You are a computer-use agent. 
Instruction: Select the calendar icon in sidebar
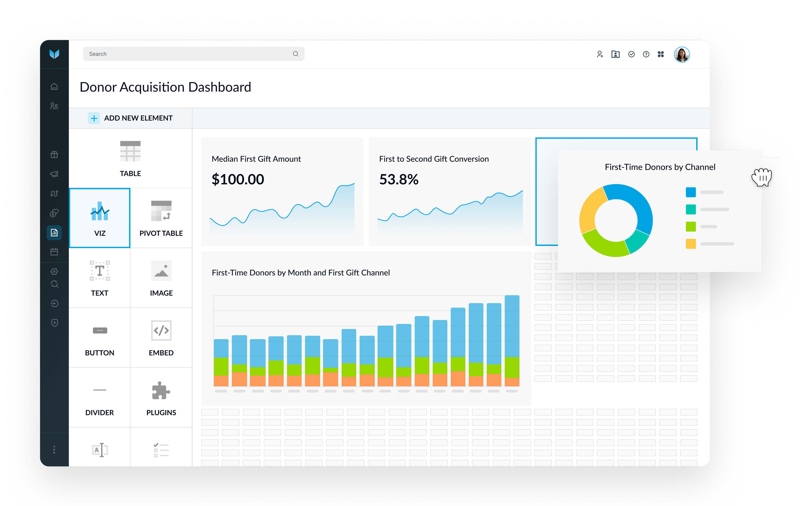(x=54, y=252)
